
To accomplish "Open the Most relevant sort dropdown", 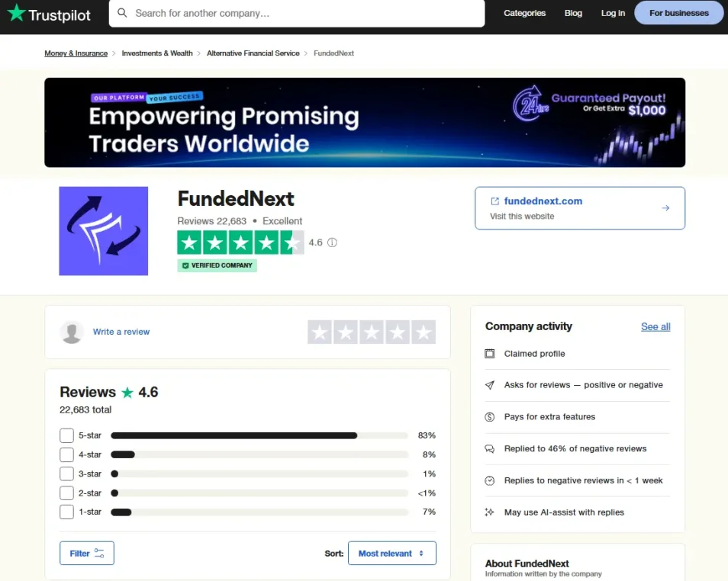I will 392,553.
